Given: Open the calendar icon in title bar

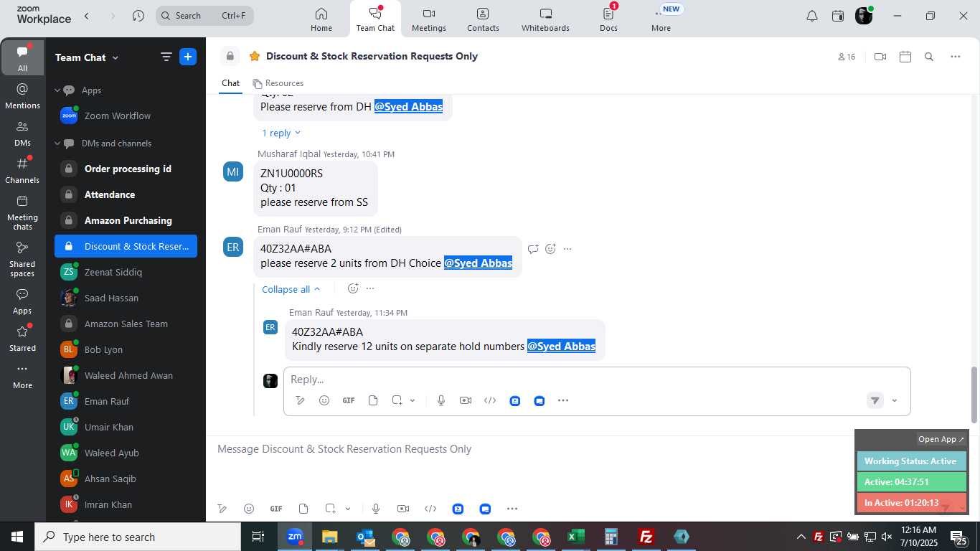Looking at the screenshot, I should point(838,16).
